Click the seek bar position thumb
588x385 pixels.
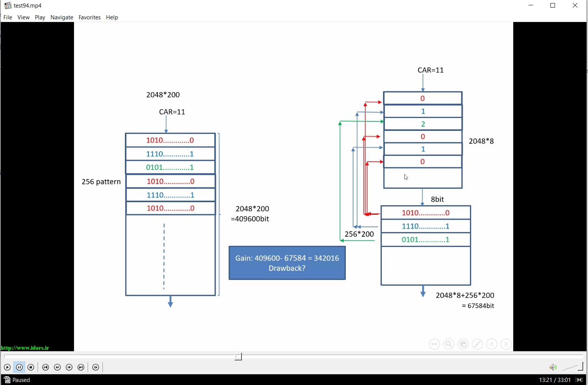tap(238, 357)
